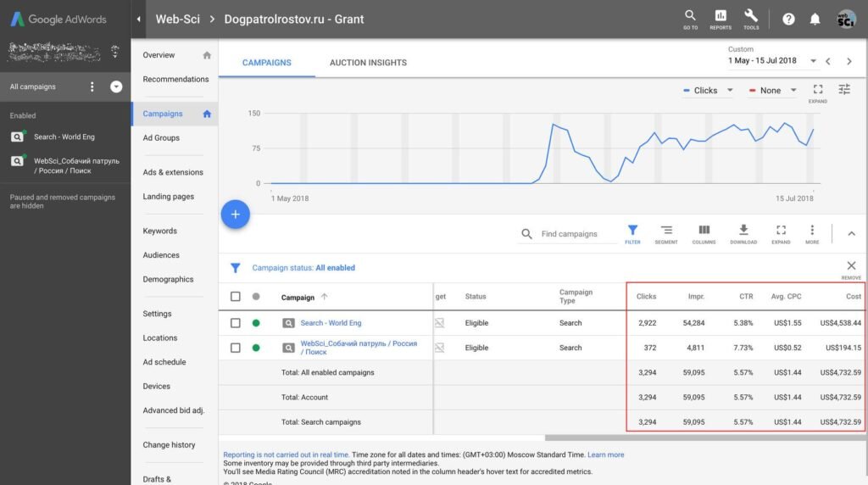This screenshot has width=868, height=485.
Task: Open Recommendations in the side menu
Action: click(175, 79)
